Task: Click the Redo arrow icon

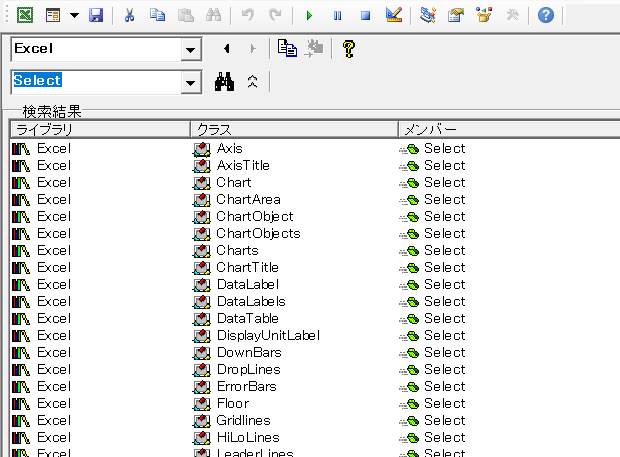Action: [275, 15]
